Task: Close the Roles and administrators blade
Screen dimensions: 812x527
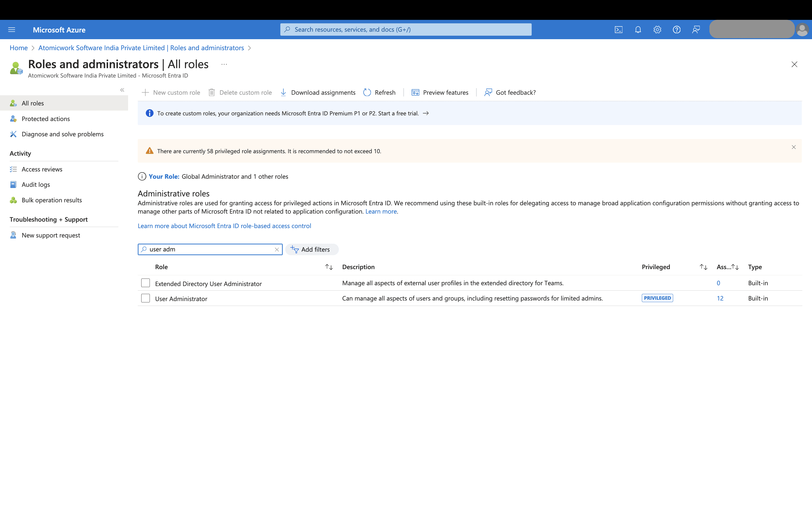Action: 794,64
